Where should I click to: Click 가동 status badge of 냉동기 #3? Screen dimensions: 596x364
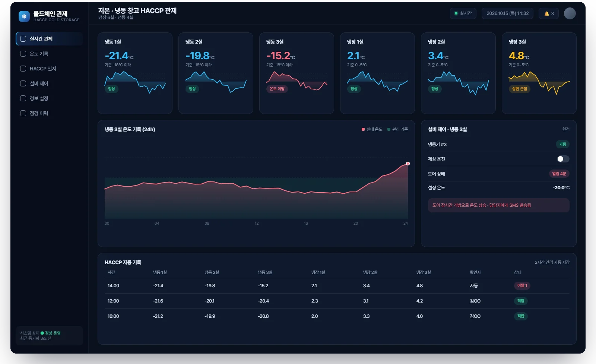tap(562, 144)
